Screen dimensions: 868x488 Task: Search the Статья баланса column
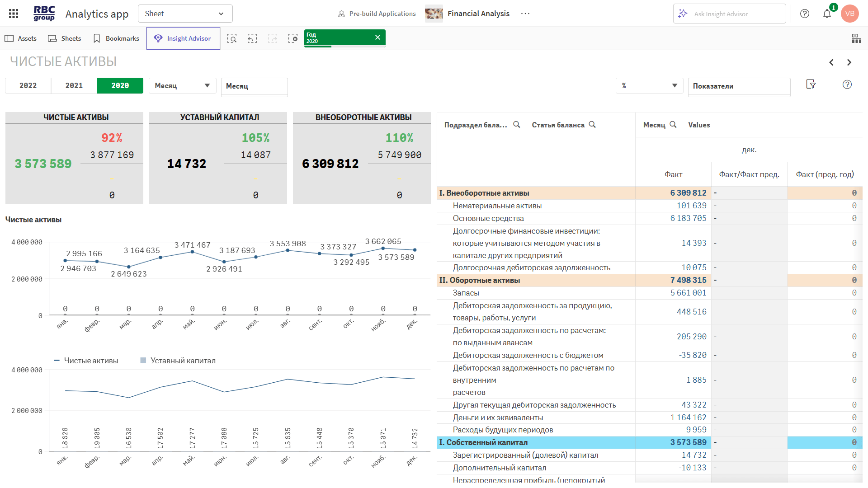pos(592,125)
